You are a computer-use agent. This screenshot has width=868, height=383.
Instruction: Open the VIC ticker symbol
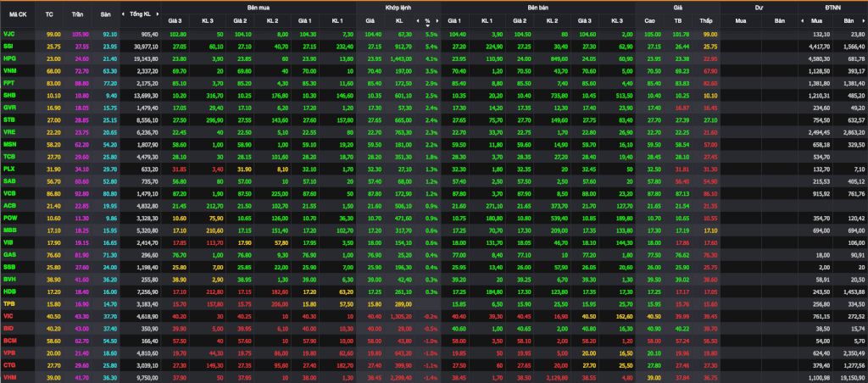pyautogui.click(x=8, y=315)
